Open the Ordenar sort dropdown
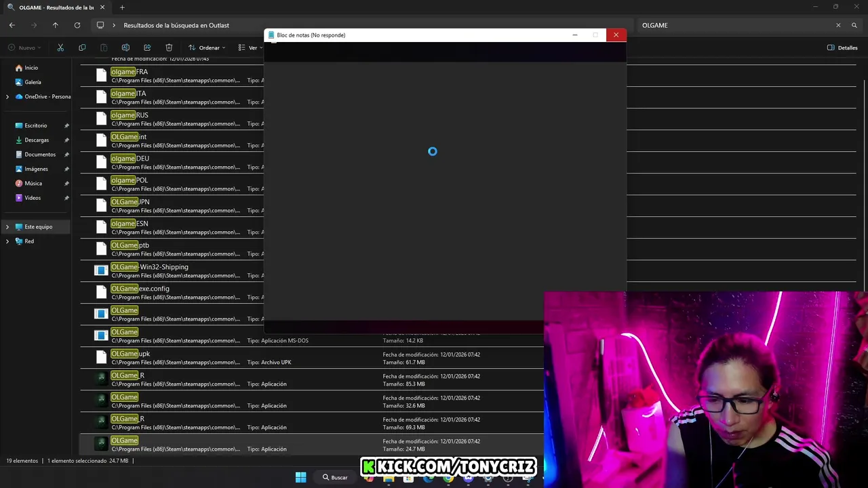Screen dimensions: 868x488 [207, 47]
